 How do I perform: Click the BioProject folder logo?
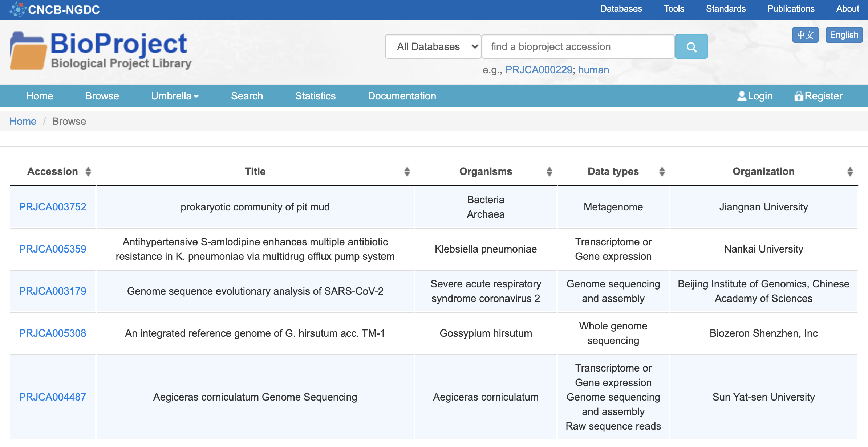[28, 50]
